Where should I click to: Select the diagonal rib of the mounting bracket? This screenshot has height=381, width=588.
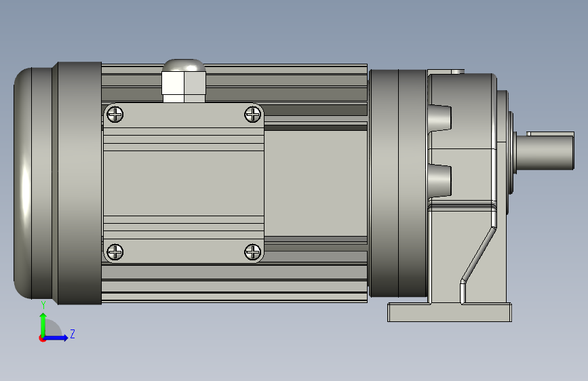tap(478, 255)
